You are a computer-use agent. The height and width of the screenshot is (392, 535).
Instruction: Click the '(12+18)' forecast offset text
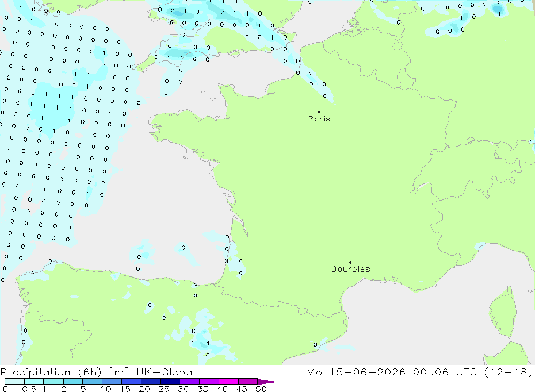tap(508, 372)
